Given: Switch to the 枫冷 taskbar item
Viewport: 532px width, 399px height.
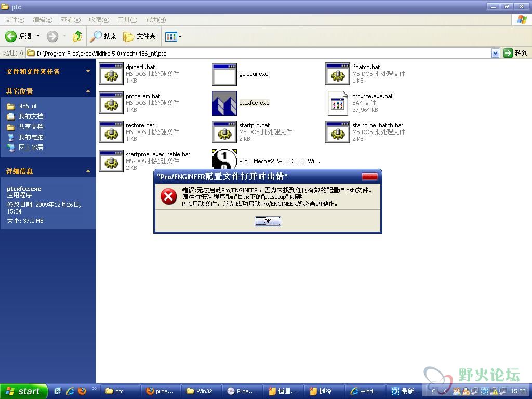Looking at the screenshot, I should tap(324, 391).
